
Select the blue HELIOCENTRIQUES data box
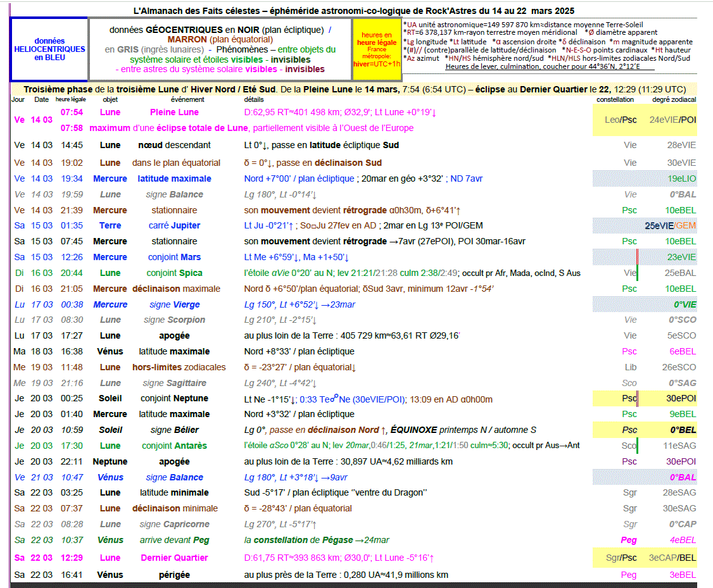pos(49,49)
